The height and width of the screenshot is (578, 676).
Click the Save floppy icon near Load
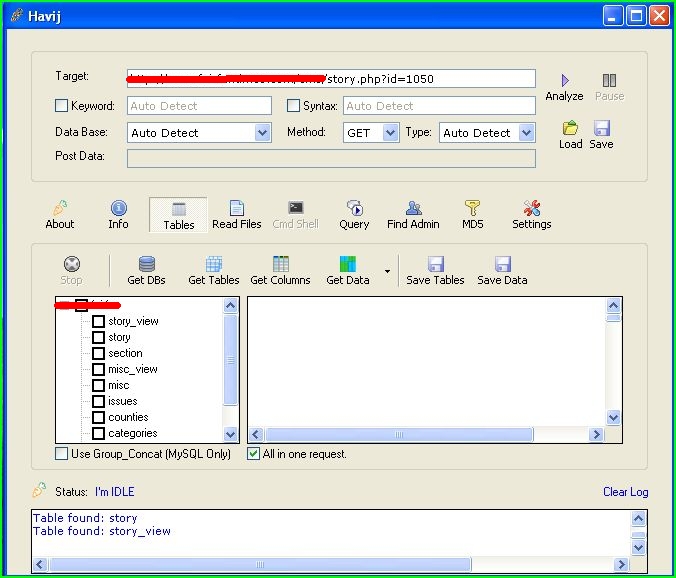tap(601, 128)
